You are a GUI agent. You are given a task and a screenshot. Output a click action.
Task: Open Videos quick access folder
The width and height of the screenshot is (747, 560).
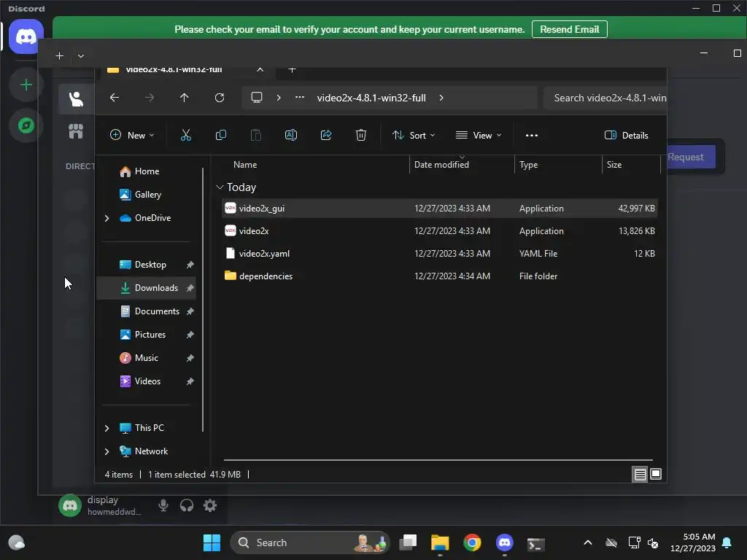click(x=147, y=381)
